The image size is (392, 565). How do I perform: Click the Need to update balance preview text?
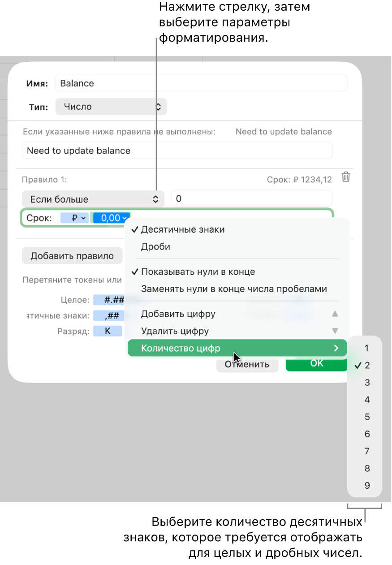[284, 132]
